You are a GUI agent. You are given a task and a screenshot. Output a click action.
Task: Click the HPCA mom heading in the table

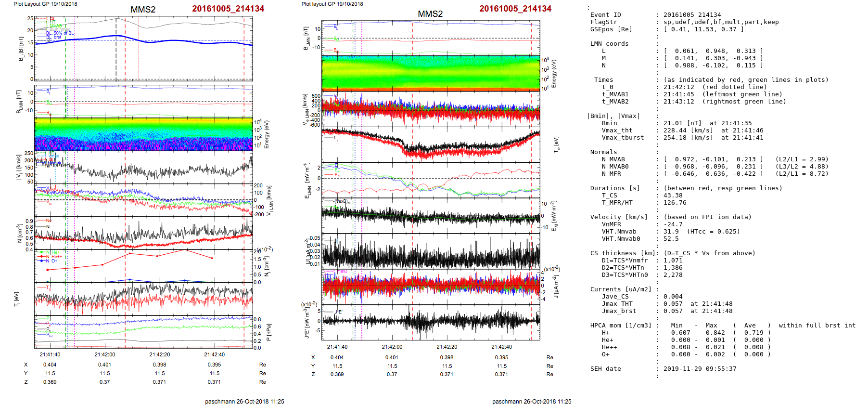[x=621, y=326]
